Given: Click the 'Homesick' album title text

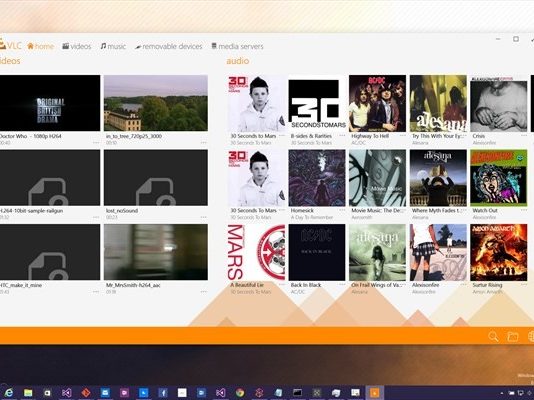Looking at the screenshot, I should (302, 210).
